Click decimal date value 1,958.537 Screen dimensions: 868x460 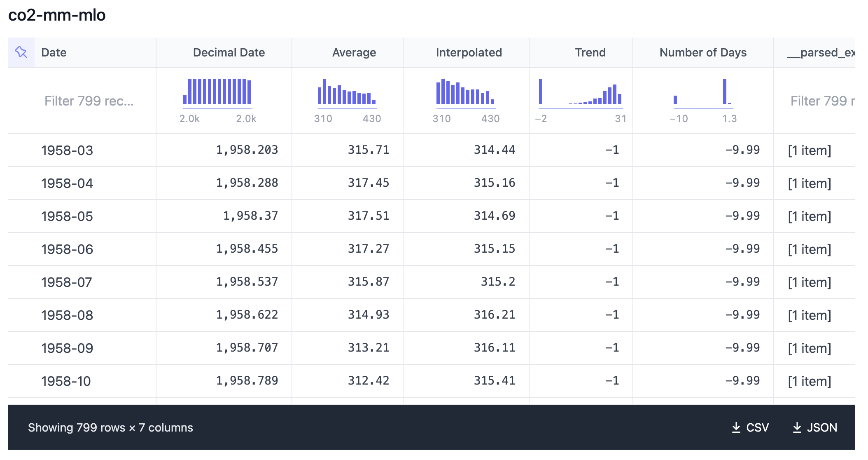point(247,282)
